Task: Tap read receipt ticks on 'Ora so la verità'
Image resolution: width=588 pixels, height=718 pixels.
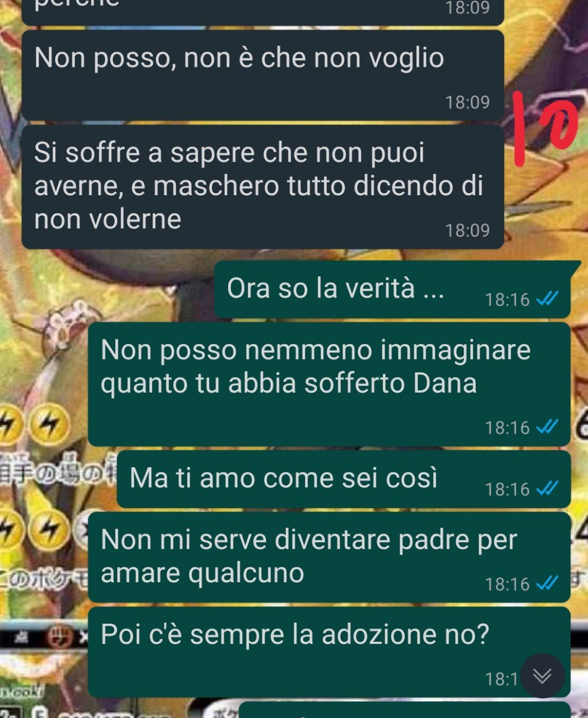Action: [x=547, y=299]
